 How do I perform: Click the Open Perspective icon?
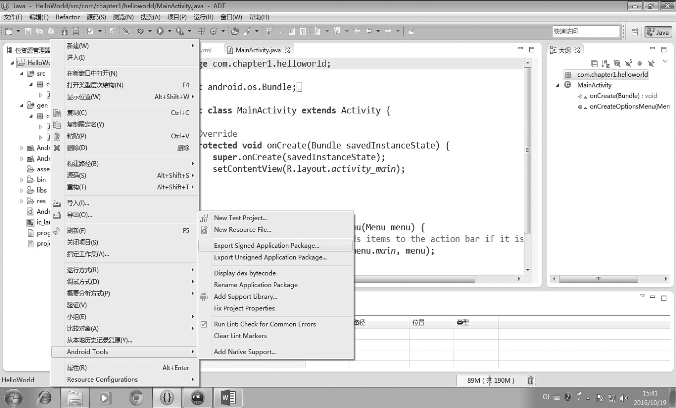(635, 31)
